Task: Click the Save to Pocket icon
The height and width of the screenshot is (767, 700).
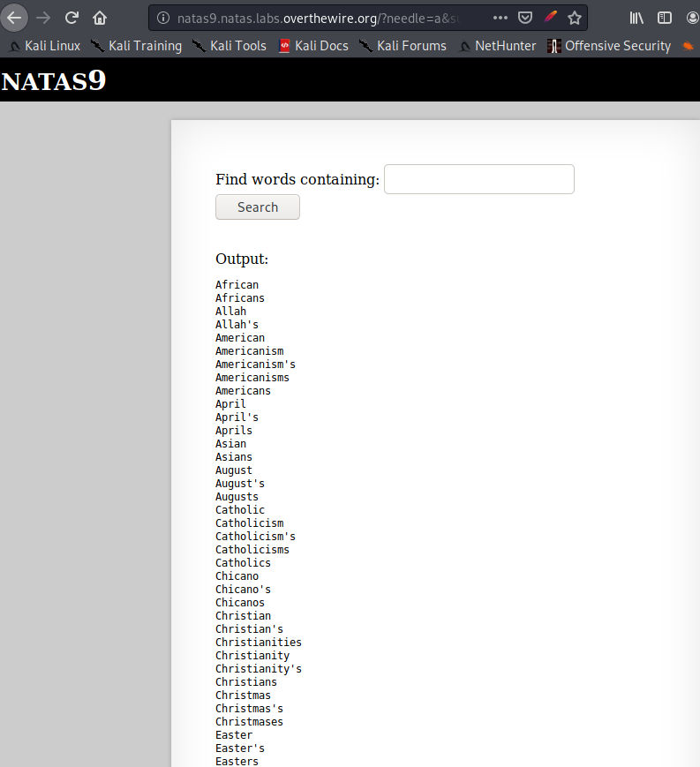Action: [x=525, y=18]
